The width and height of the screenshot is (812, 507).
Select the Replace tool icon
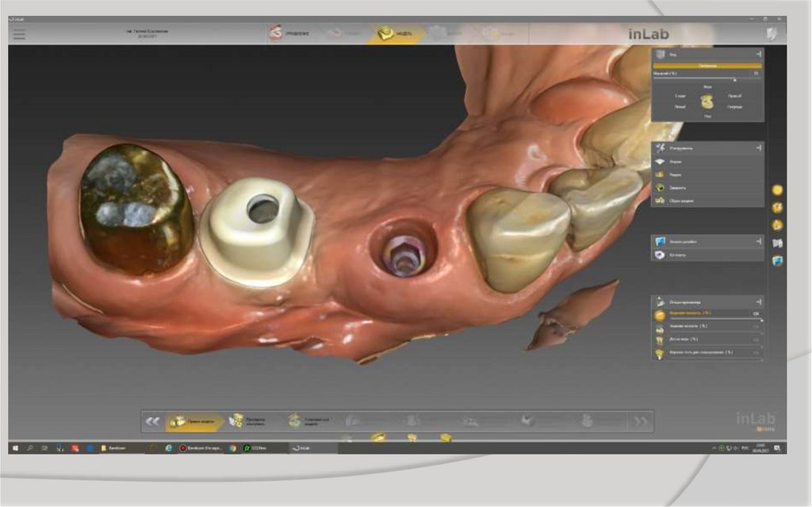(x=660, y=188)
